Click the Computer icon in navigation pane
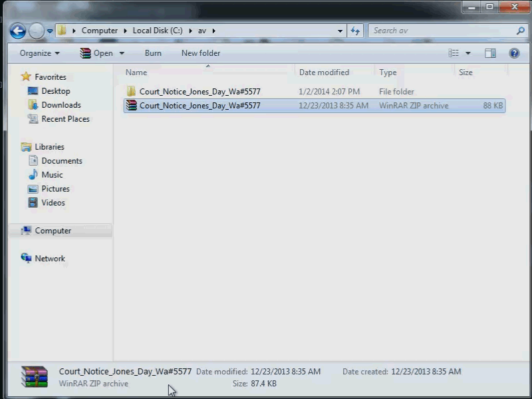Viewport: 532px width, 399px height. 26,230
